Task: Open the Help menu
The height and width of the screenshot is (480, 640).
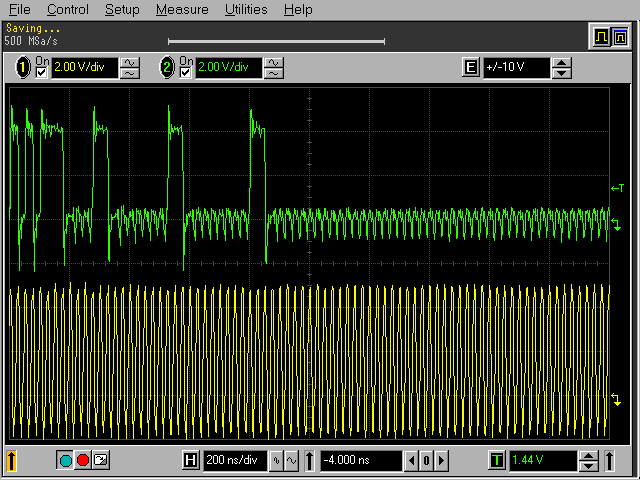Action: click(298, 9)
